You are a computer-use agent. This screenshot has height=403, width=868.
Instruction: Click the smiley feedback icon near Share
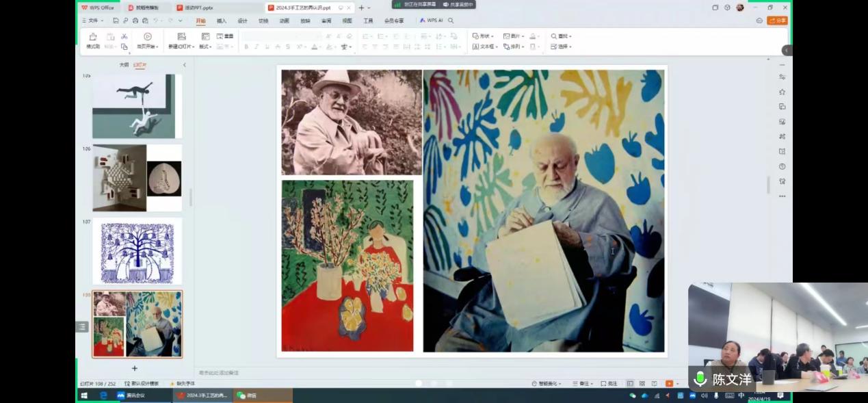pos(759,21)
